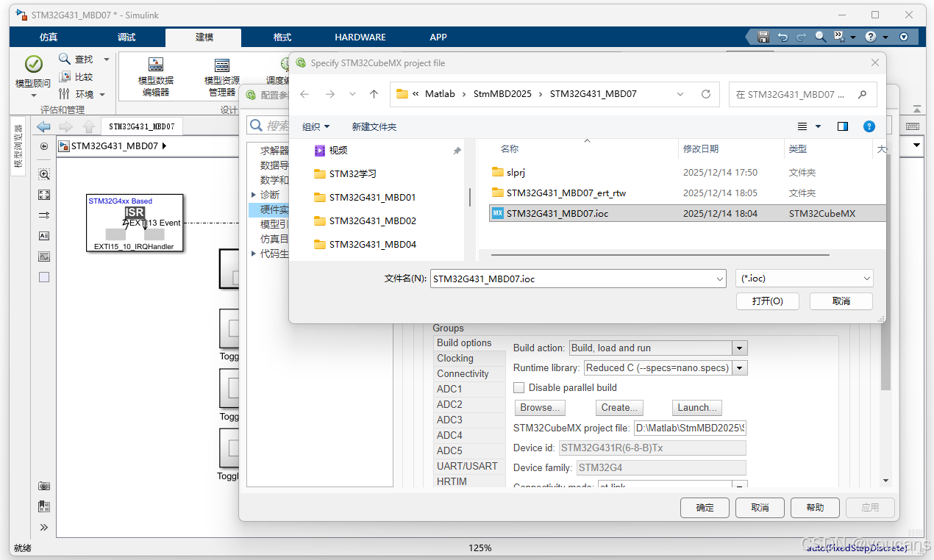Click the hide/show explorer bar icon

(x=44, y=146)
